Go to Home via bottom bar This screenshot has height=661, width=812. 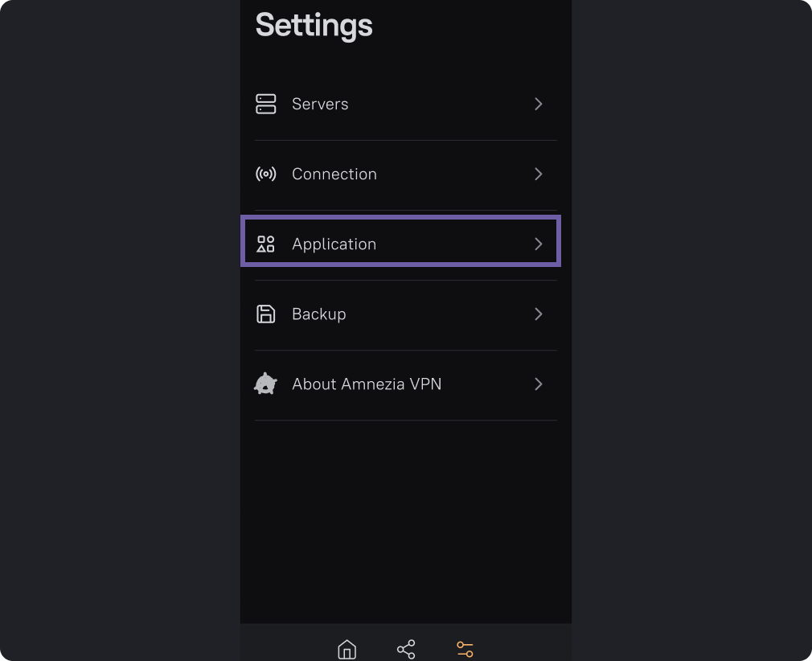[347, 649]
